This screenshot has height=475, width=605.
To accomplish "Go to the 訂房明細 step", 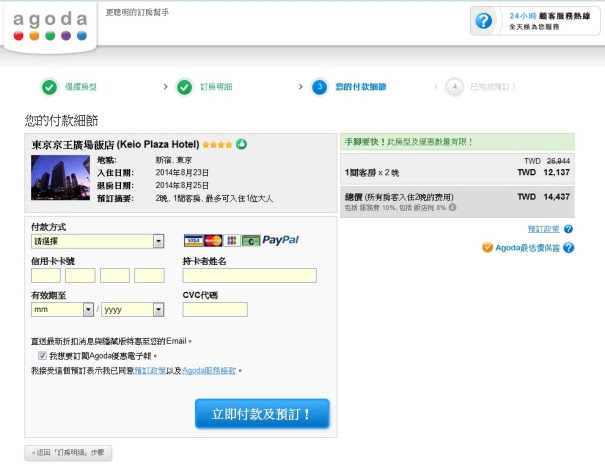I will tap(216, 87).
